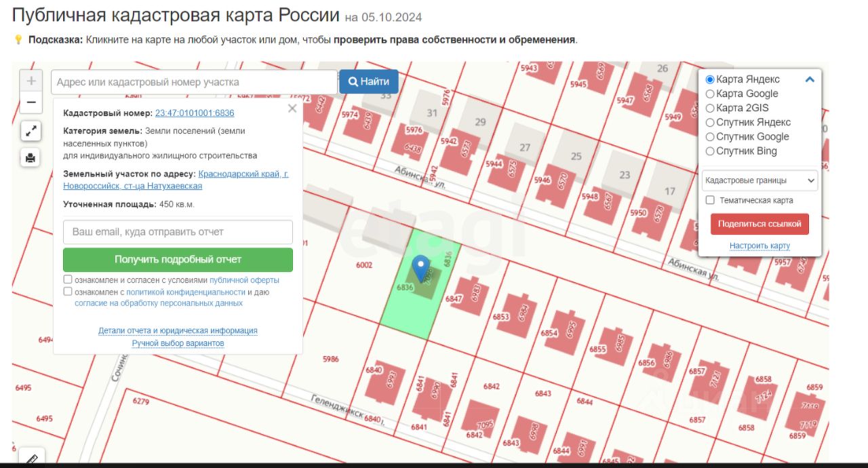This screenshot has height=468, width=868.
Task: Select the Карта Google radio option
Action: tap(710, 94)
